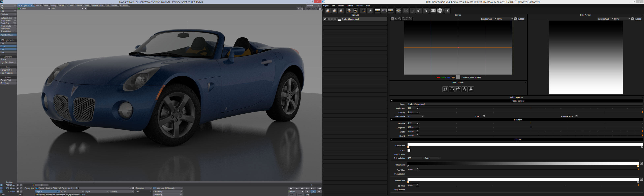644x196 pixels.
Task: Click the Light Preview gradient thumbnail
Action: coord(585,57)
